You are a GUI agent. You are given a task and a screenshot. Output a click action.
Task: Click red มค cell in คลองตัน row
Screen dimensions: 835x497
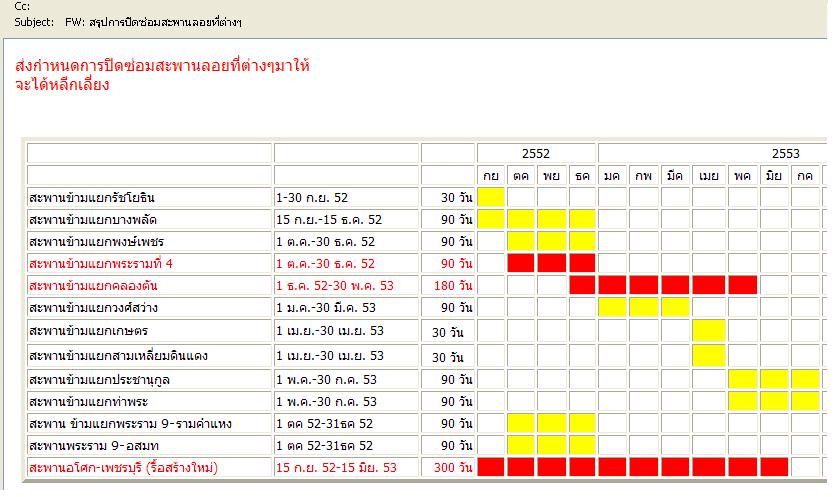[x=613, y=285]
